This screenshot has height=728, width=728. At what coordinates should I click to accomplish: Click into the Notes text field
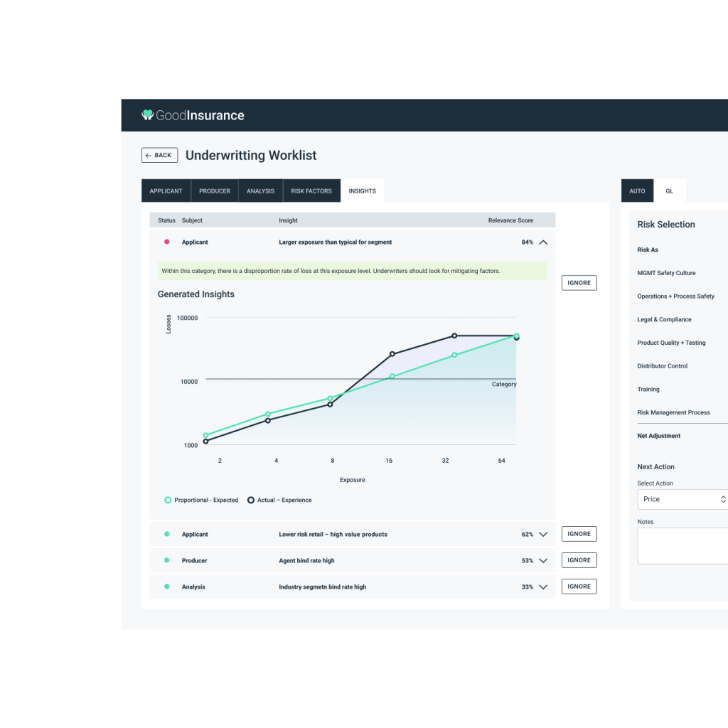coord(682,545)
